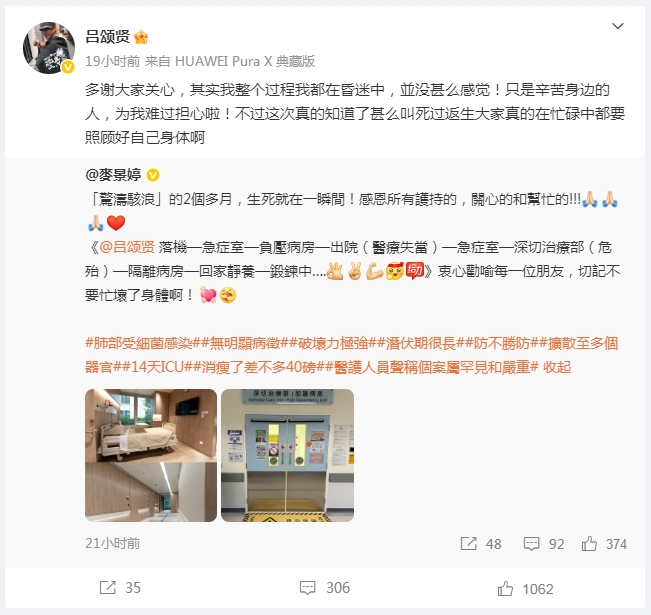651x615 pixels.
Task: Click the verified badge beside 麥景婷
Action: point(153,175)
